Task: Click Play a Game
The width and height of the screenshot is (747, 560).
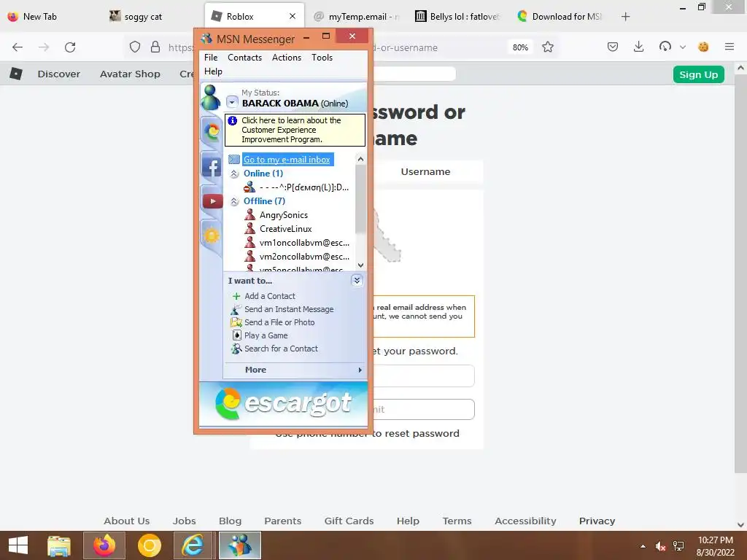Action: 266,335
